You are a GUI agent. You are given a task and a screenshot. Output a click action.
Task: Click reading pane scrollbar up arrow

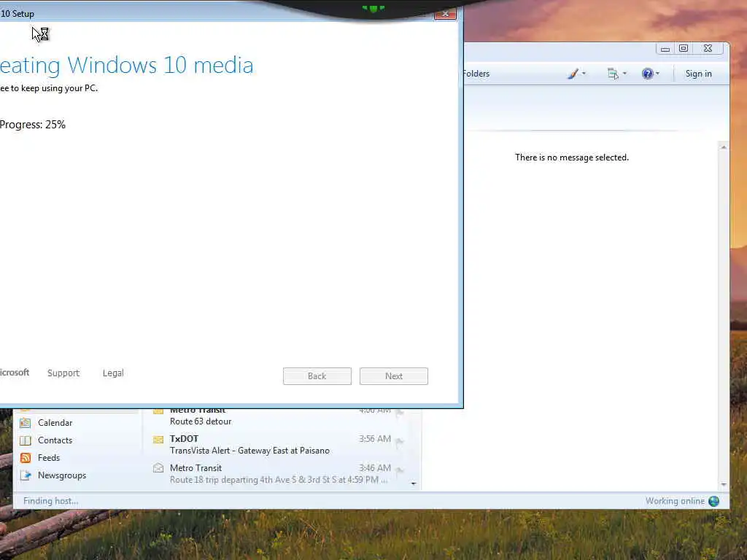[724, 147]
